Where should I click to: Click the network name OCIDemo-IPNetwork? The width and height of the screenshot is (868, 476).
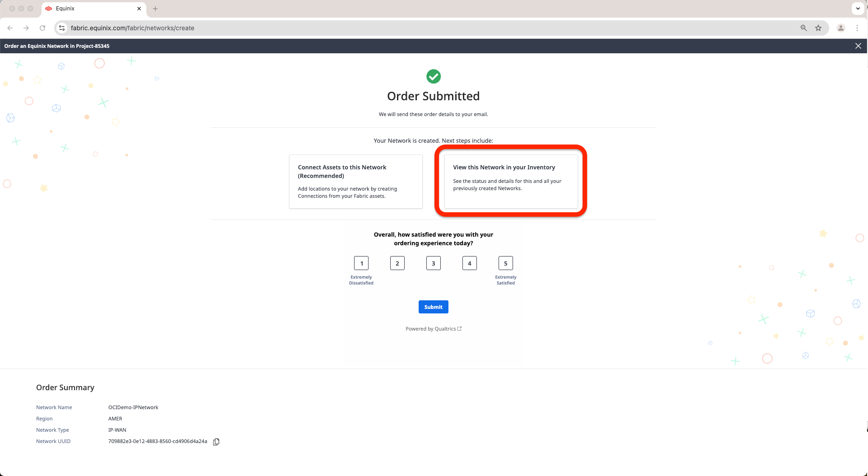tap(133, 407)
